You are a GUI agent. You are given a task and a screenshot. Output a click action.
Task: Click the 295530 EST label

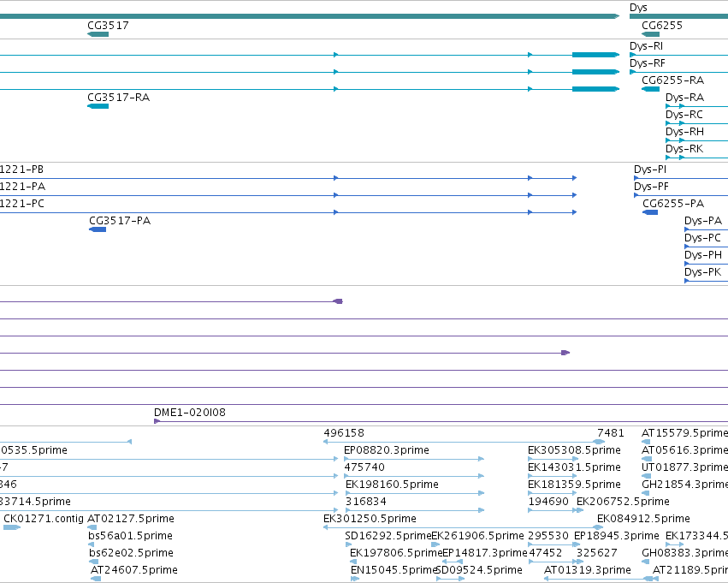tap(548, 536)
